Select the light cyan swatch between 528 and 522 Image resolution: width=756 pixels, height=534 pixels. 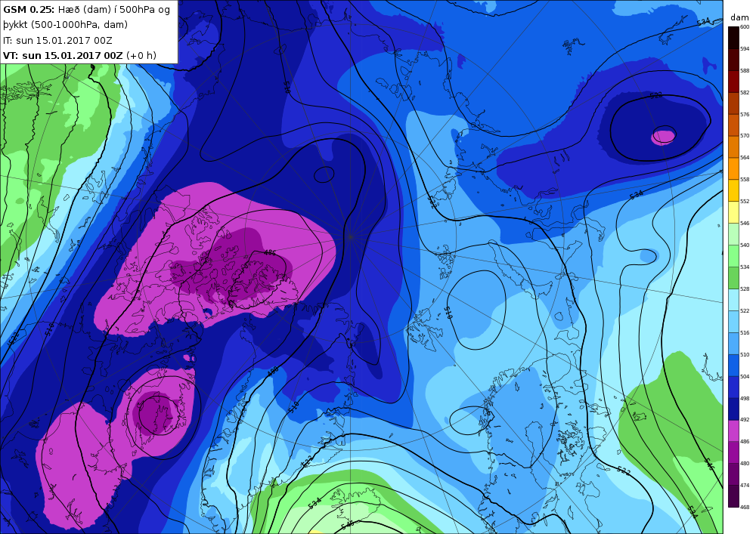tap(733, 300)
